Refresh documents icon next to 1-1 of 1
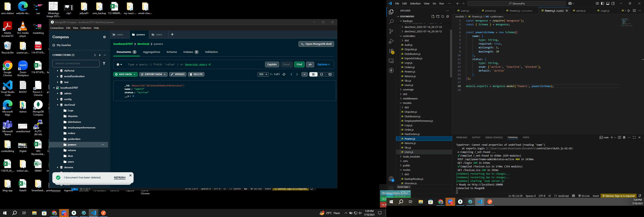The image size is (644, 217). click(x=284, y=74)
